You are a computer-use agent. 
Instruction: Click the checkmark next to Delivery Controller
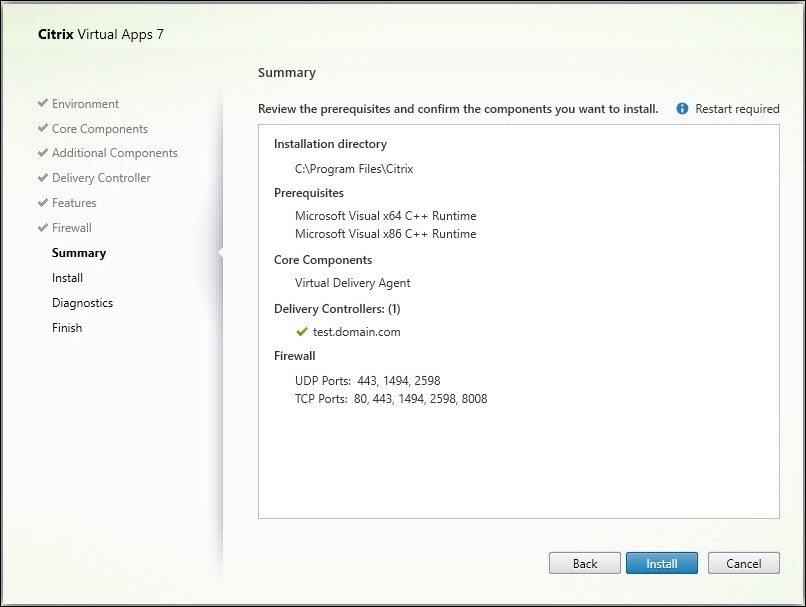point(43,178)
